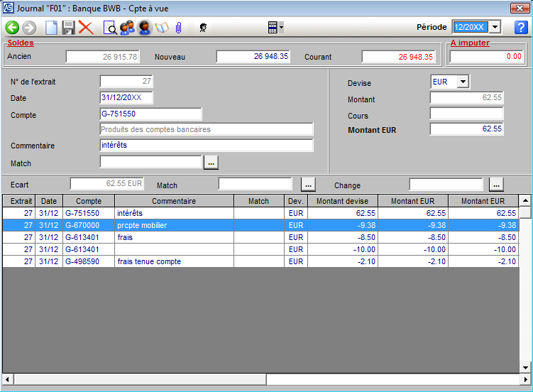Delete the entry with the red X icon
This screenshot has width=533, height=392.
(86, 28)
